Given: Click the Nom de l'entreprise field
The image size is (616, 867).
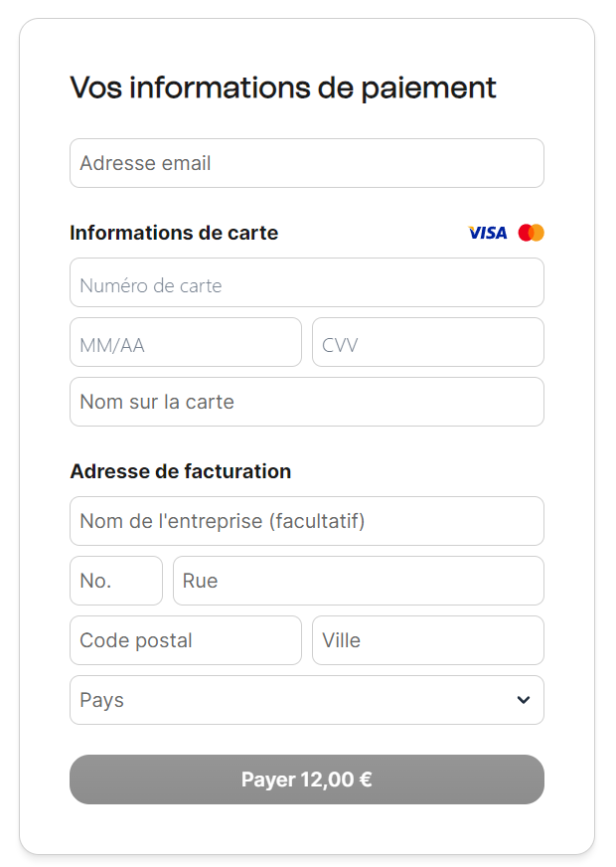Looking at the screenshot, I should pyautogui.click(x=306, y=521).
